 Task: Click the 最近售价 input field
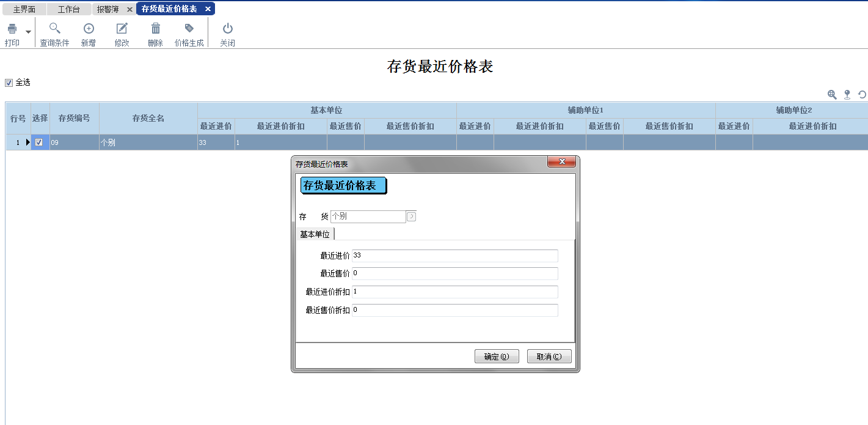454,273
